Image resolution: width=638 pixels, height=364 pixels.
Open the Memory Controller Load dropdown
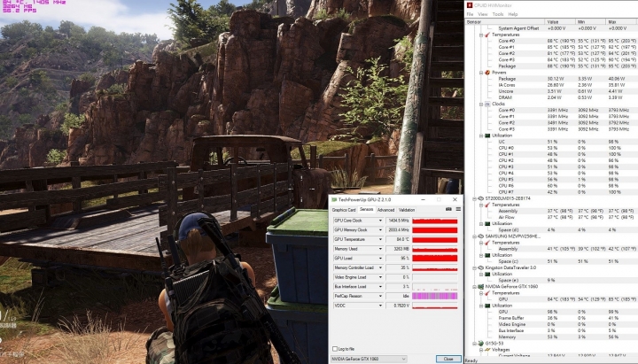coord(380,267)
